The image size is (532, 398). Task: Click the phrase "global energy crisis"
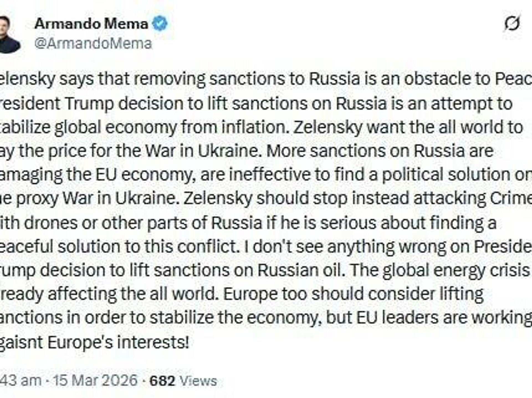(x=455, y=270)
